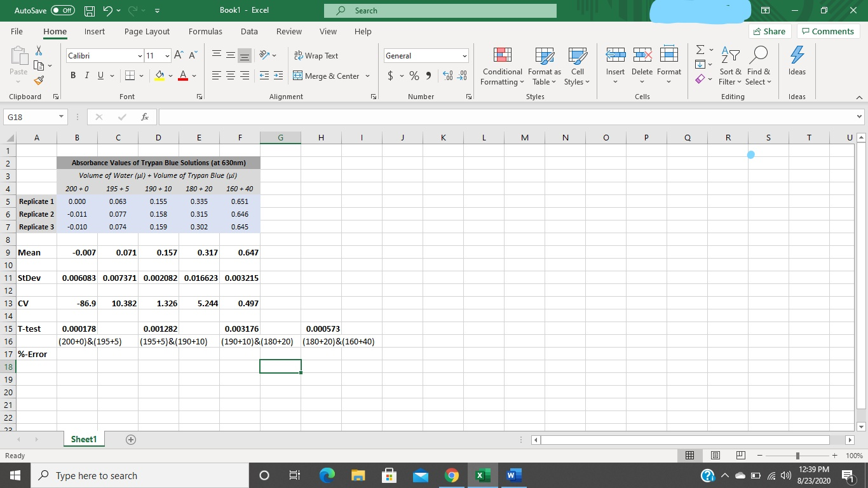The width and height of the screenshot is (868, 488).
Task: Open the Calibri font name dropdown
Action: [x=139, y=56]
